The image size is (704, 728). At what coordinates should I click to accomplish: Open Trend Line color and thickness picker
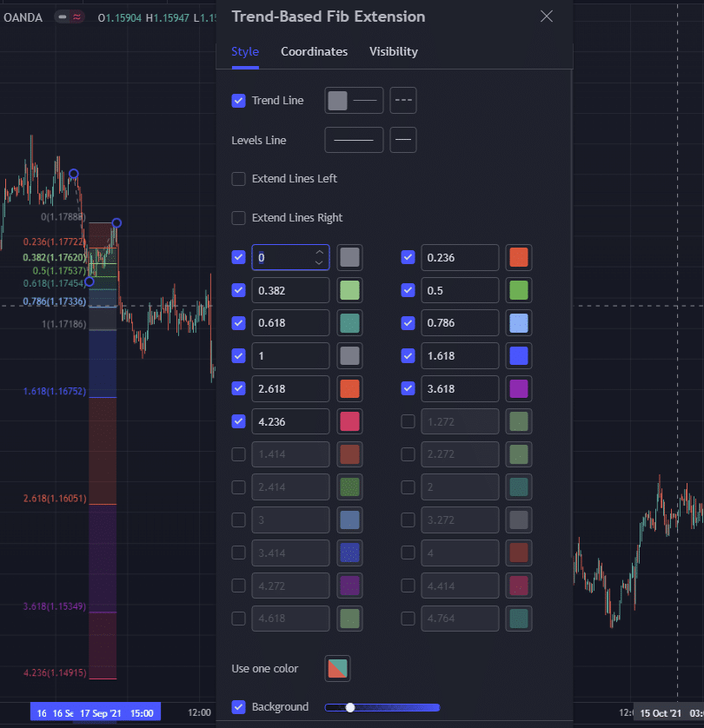354,101
